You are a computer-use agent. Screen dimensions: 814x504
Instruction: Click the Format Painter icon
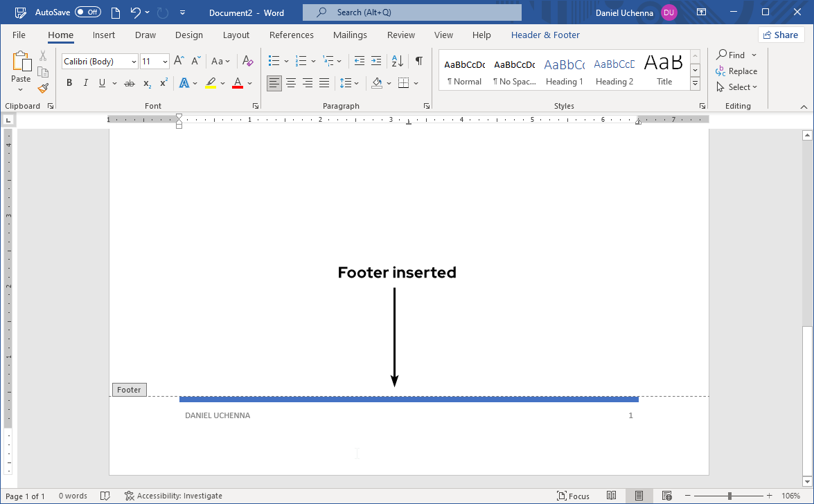(x=42, y=88)
